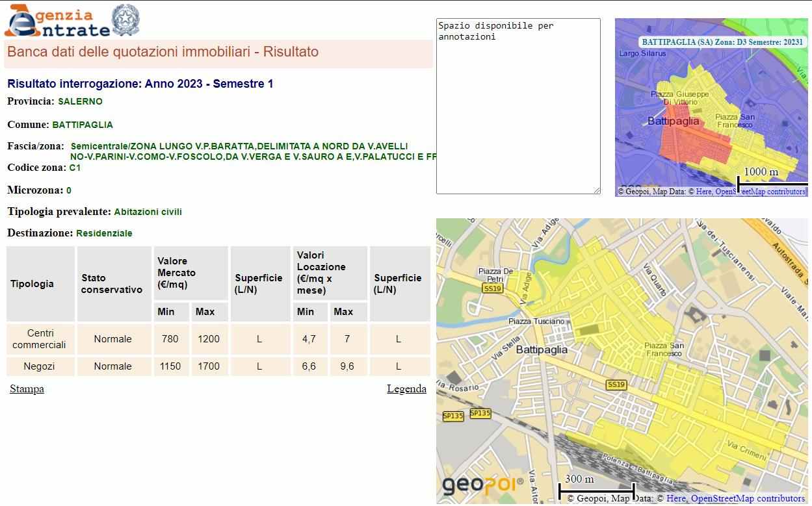Click the Negozi row label
Screen dimensions: 812x506
(x=39, y=366)
